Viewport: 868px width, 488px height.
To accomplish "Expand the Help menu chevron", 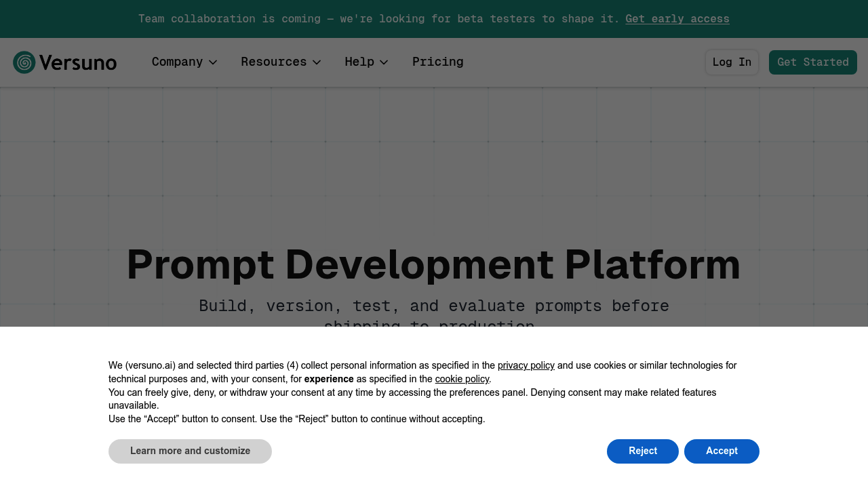I will 384,62.
